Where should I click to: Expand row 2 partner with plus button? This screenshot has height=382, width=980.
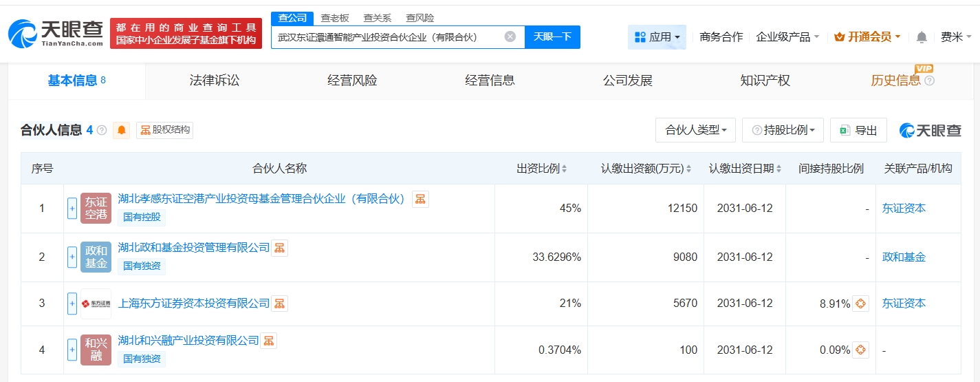(72, 257)
